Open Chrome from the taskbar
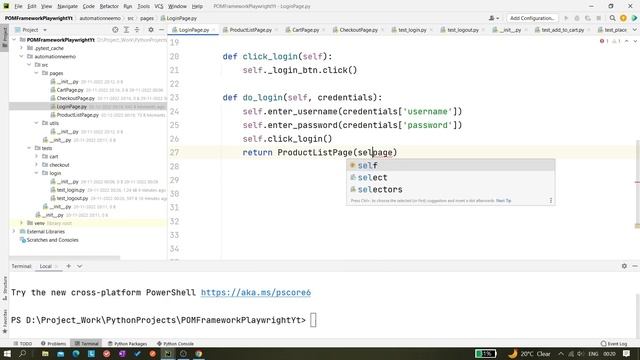640x360 pixels. (x=199, y=353)
